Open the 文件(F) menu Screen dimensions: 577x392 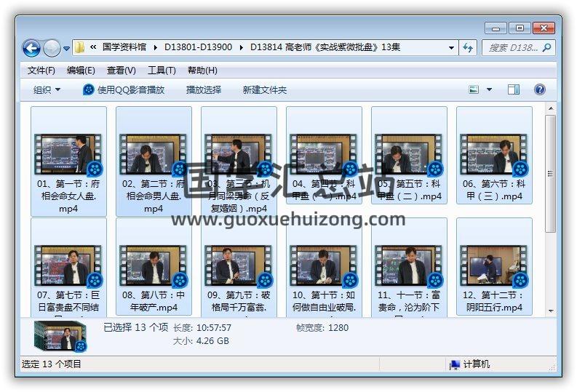coord(41,71)
